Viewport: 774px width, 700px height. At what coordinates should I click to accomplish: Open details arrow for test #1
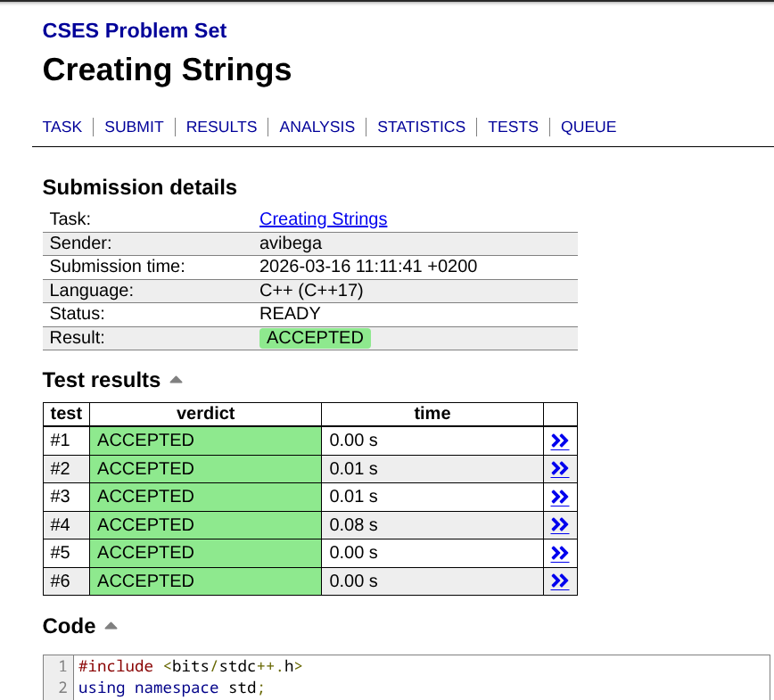point(560,441)
